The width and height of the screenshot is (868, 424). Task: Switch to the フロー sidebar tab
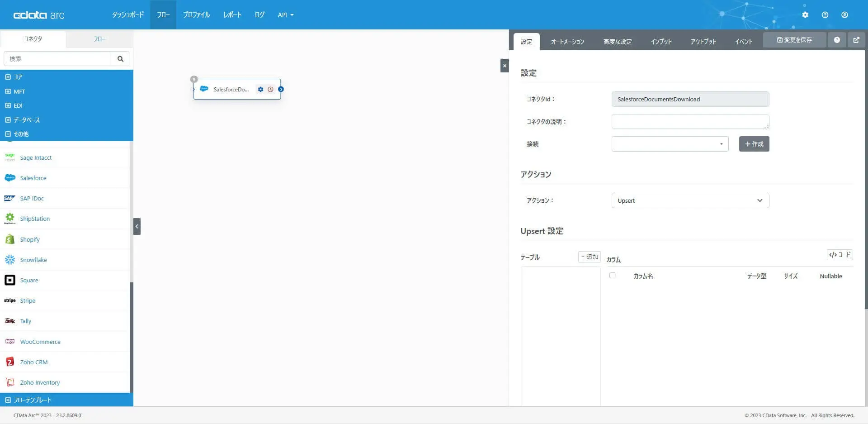pyautogui.click(x=99, y=39)
